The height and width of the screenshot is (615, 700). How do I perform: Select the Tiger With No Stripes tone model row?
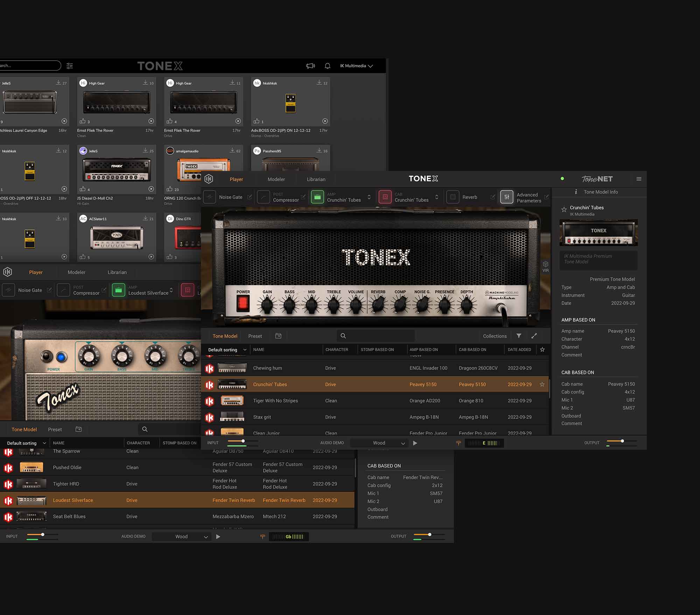pos(275,401)
